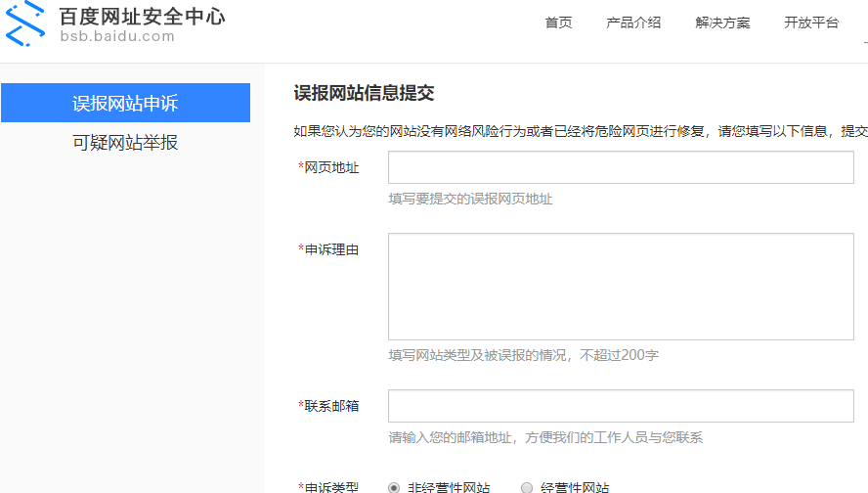The height and width of the screenshot is (493, 868).
Task: Open the 产品介绍 navigation menu
Action: 632,23
